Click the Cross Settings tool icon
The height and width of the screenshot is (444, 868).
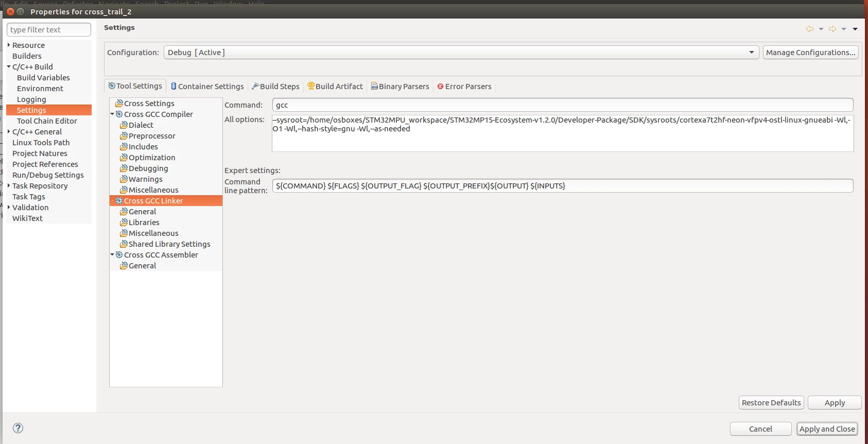pos(119,104)
